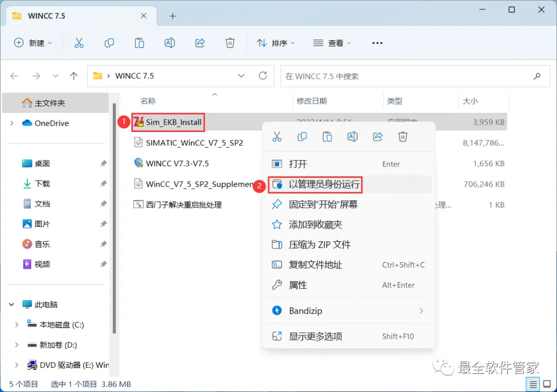Screen dimensions: 557x392
Task: Click the Cut icon in the top toolbar
Action: click(79, 43)
